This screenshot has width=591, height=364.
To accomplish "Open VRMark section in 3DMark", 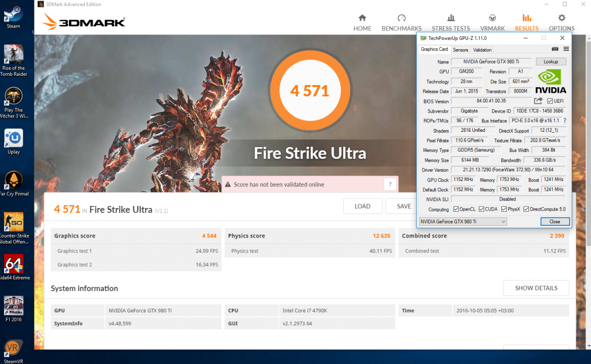I will tap(492, 23).
